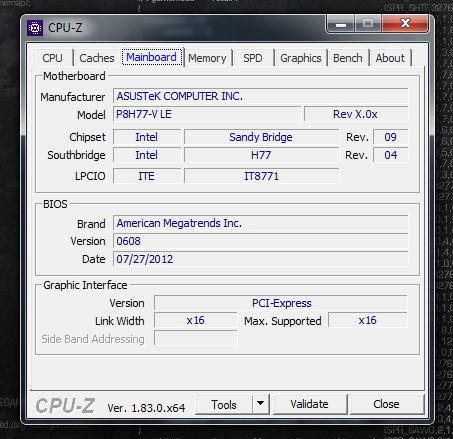Click the LPCIO vendor ITE field
This screenshot has width=453, height=439.
coord(147,176)
